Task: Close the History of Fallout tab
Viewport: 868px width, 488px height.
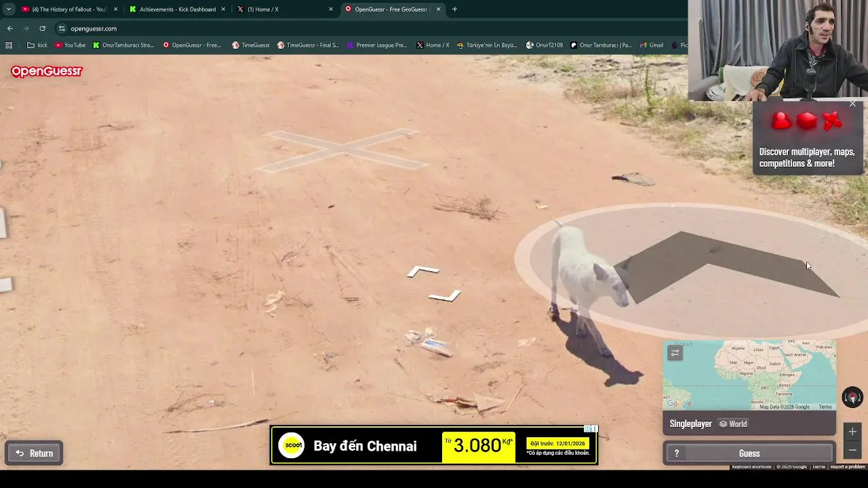Action: point(115,9)
